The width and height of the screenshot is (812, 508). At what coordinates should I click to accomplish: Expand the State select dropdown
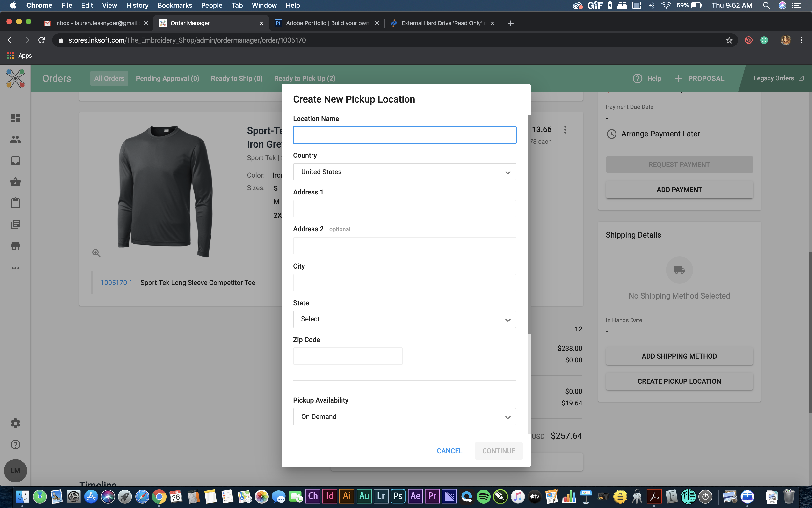(405, 319)
